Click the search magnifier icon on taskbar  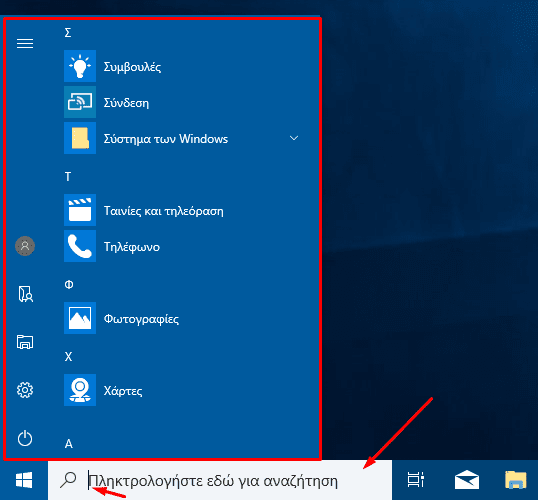[x=68, y=480]
